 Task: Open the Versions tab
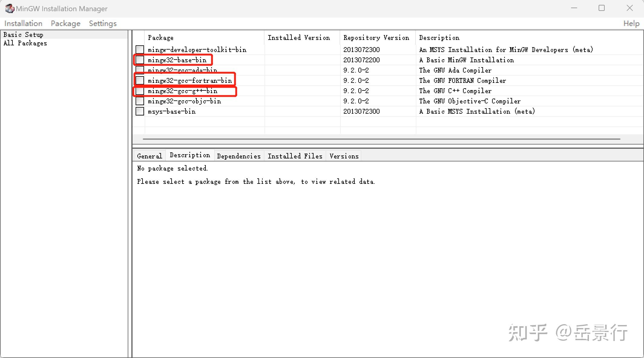(x=344, y=156)
